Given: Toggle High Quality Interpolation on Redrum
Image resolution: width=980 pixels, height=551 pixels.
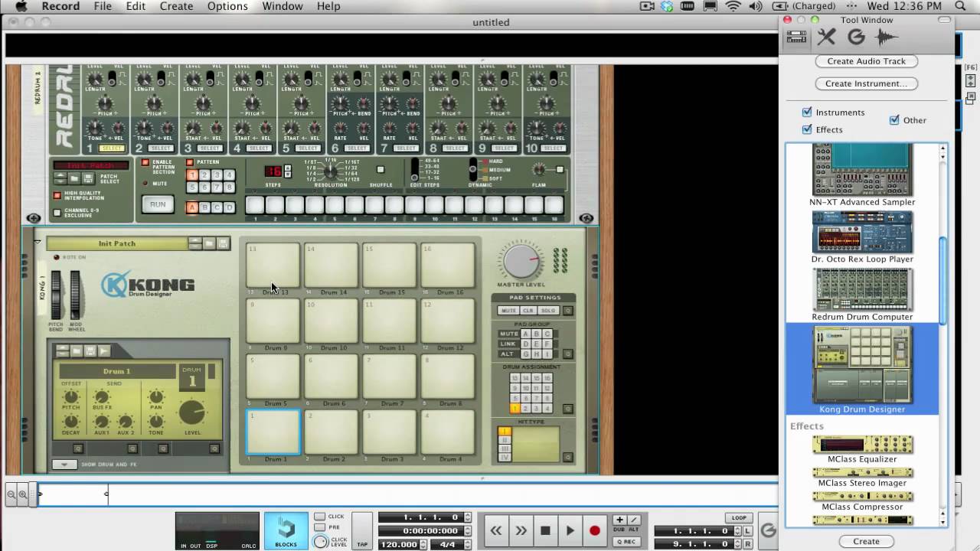Looking at the screenshot, I should click(x=57, y=195).
